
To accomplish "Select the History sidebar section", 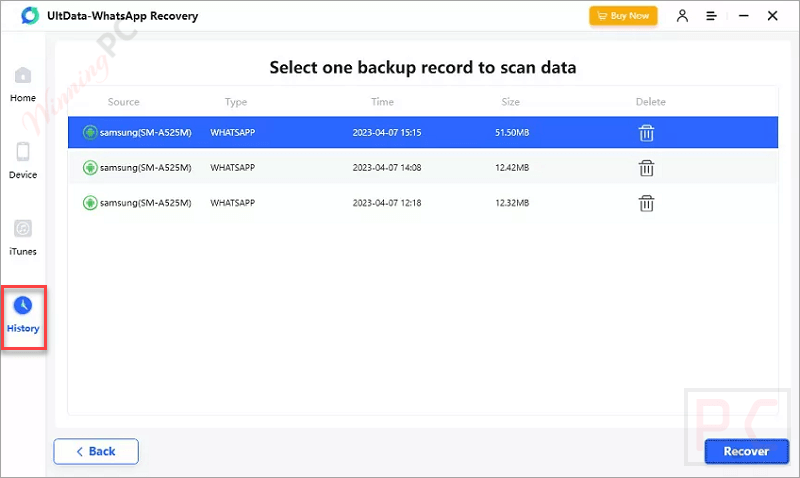I will coord(23,314).
